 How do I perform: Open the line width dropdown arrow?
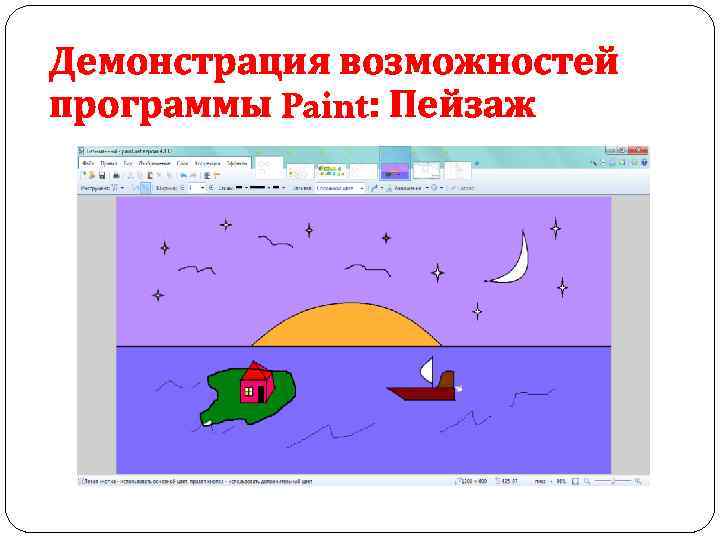click(202, 188)
